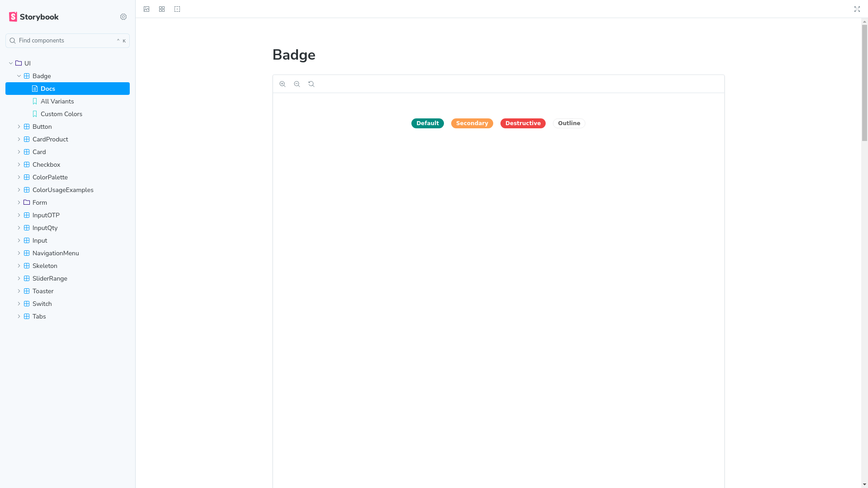Click the Switch component icon

pyautogui.click(x=27, y=304)
